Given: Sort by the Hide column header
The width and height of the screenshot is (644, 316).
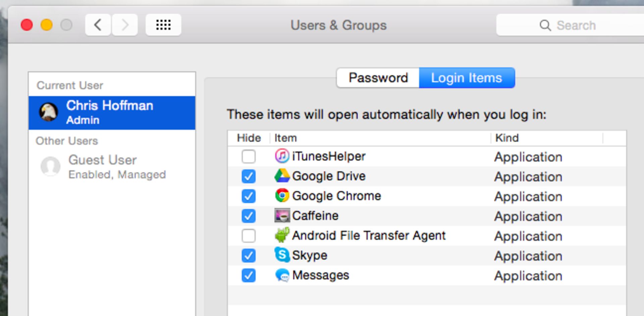Looking at the screenshot, I should click(x=249, y=138).
